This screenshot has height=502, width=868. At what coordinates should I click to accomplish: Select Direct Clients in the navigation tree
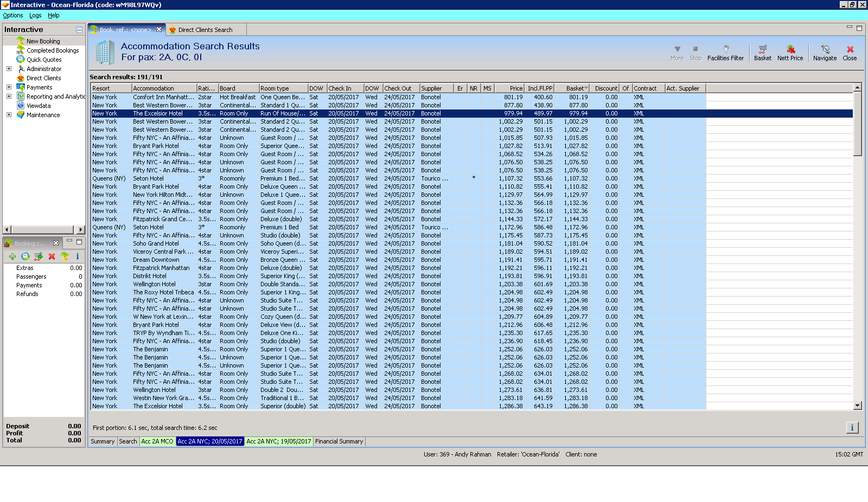click(x=44, y=78)
